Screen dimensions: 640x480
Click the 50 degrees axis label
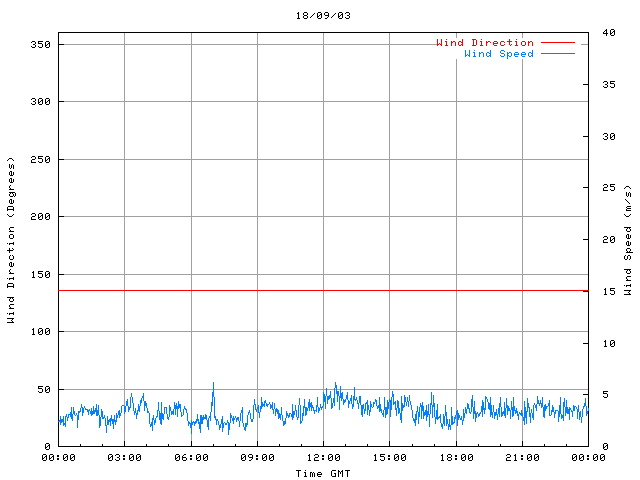(x=44, y=390)
